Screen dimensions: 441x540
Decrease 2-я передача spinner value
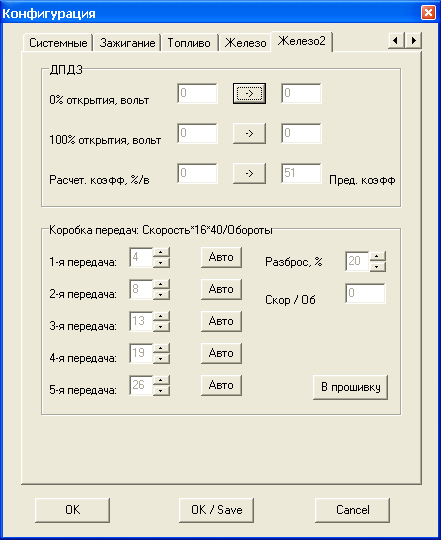(161, 295)
